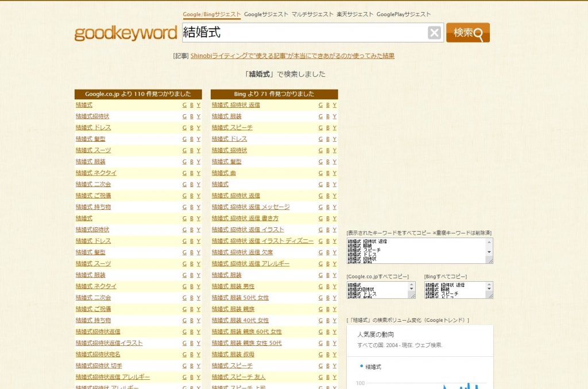Click Y link for 結婚式 服装 叔母
This screenshot has width=588, height=389.
pos(335,355)
